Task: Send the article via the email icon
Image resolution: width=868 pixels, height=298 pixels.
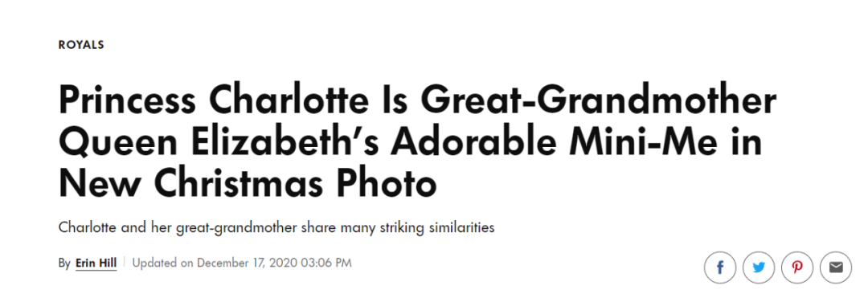Action: pos(836,268)
